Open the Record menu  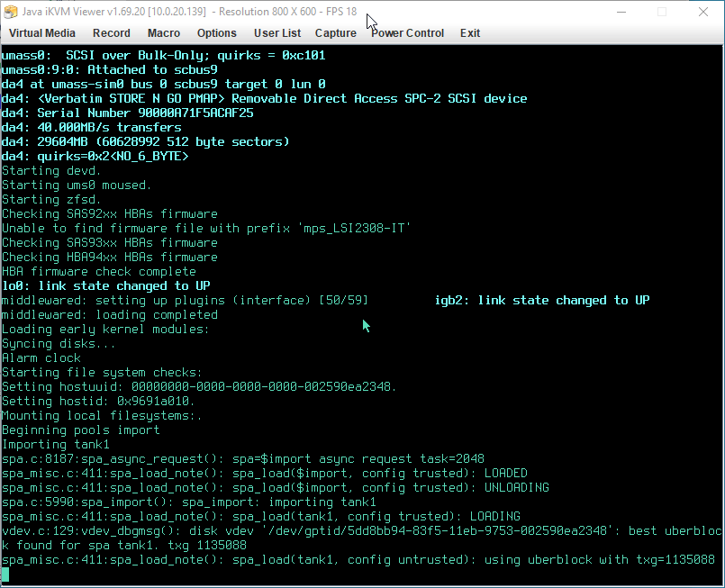pyautogui.click(x=112, y=33)
